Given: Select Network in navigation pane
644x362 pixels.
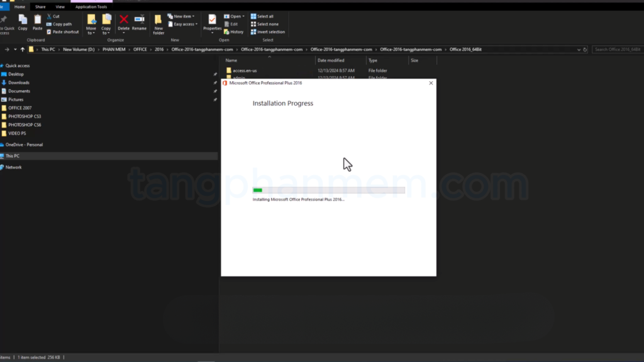Looking at the screenshot, I should (x=14, y=167).
